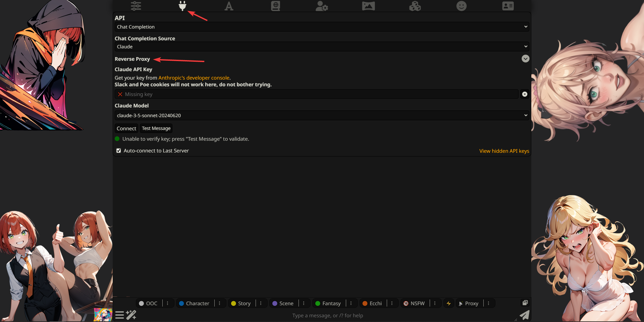Focus the Claude API key input field
The height and width of the screenshot is (322, 644).
tap(316, 94)
